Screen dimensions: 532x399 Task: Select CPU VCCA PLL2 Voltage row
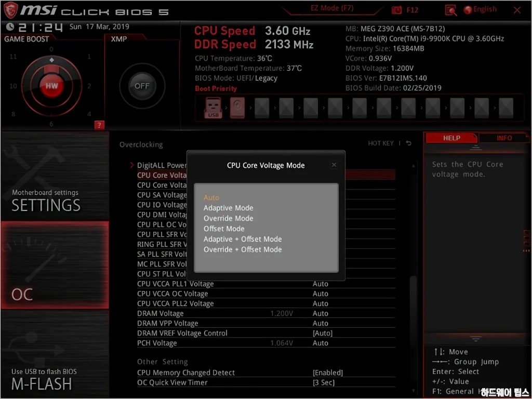click(x=266, y=303)
